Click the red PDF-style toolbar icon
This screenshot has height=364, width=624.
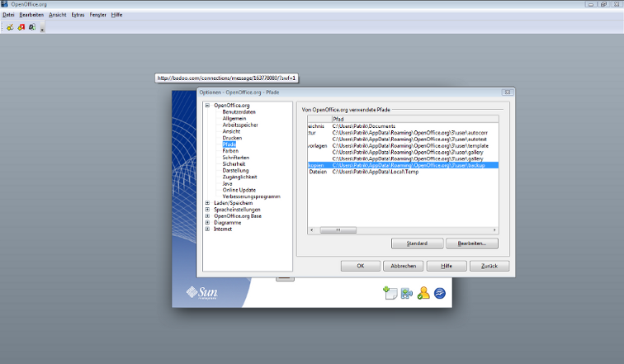21,27
